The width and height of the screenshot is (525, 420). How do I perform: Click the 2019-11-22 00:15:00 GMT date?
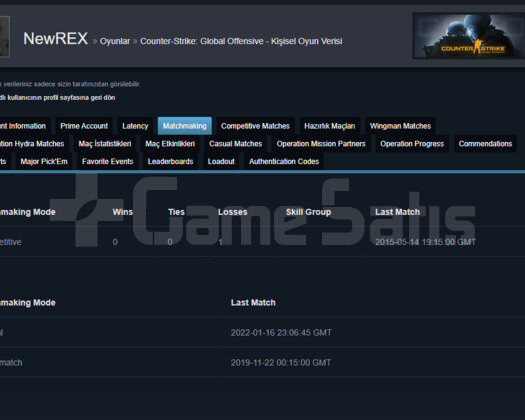281,363
